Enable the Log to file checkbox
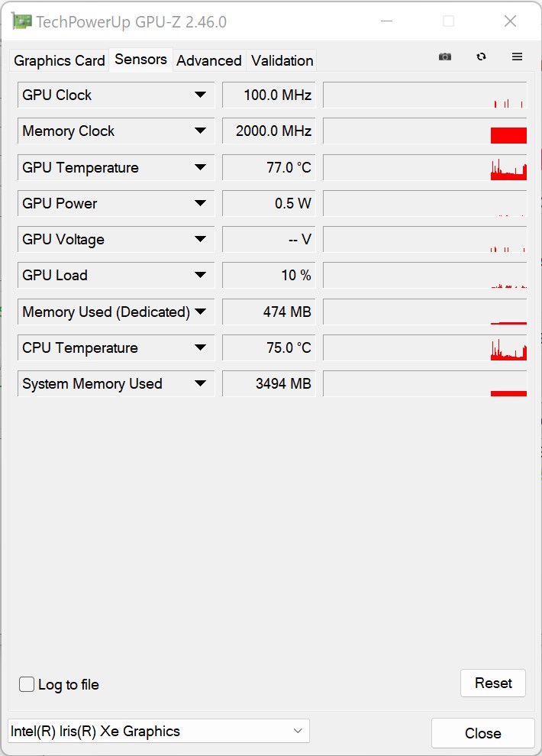This screenshot has height=756, width=542. pyautogui.click(x=27, y=684)
